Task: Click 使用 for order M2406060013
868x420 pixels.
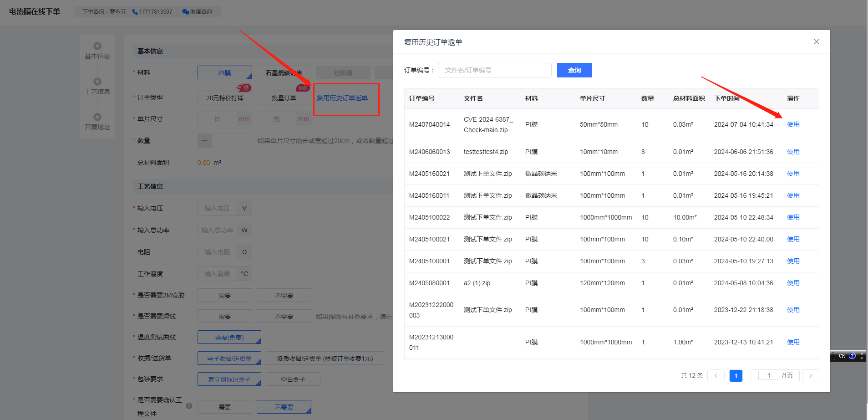Action: (793, 152)
